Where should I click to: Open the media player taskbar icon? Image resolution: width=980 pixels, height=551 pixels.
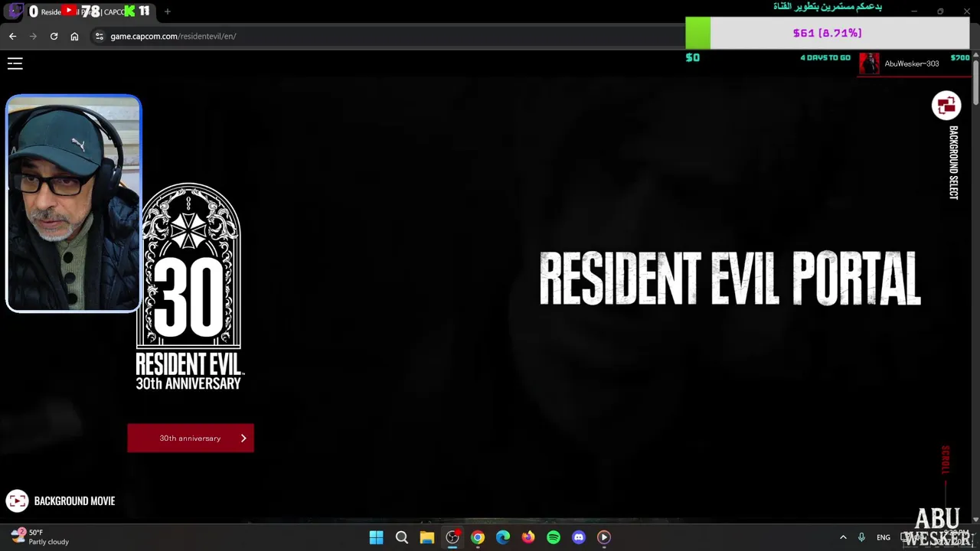coord(604,537)
